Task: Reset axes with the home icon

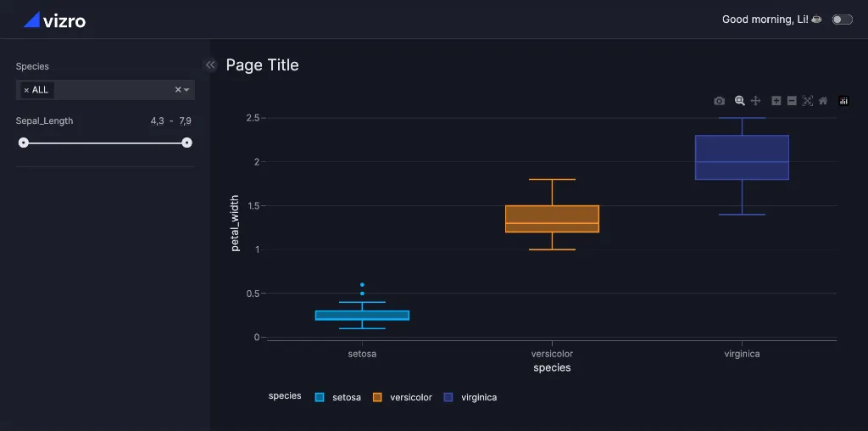Action: pos(823,101)
